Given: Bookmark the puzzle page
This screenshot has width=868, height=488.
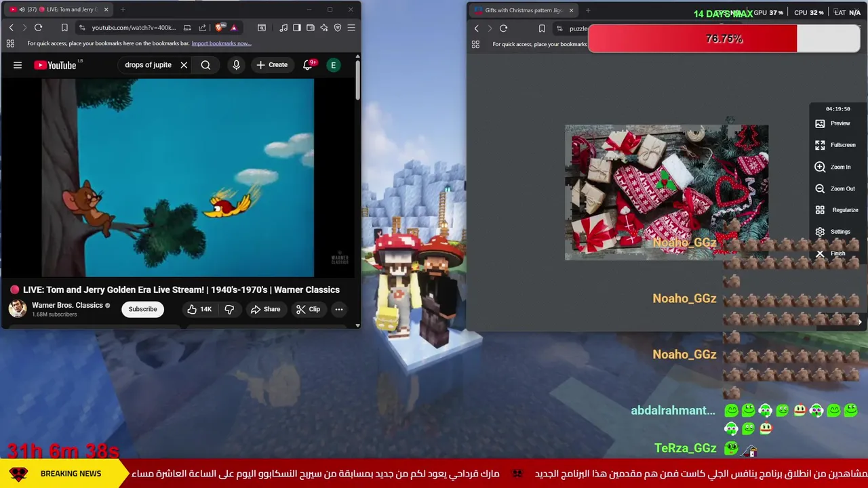Looking at the screenshot, I should tap(542, 28).
